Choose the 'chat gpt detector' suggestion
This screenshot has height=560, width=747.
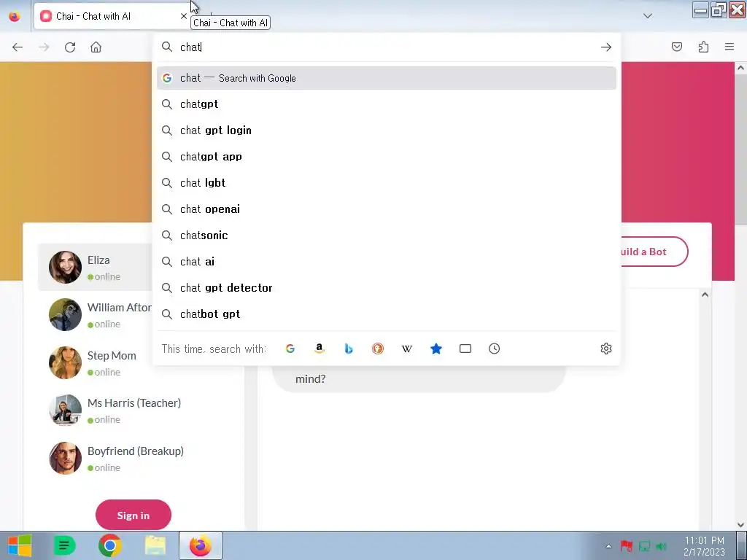pyautogui.click(x=387, y=287)
